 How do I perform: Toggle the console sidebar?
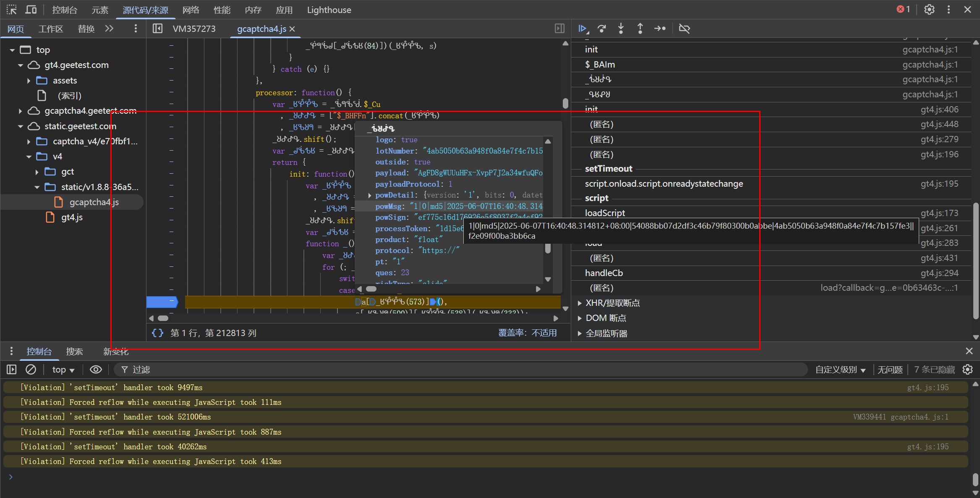tap(11, 370)
